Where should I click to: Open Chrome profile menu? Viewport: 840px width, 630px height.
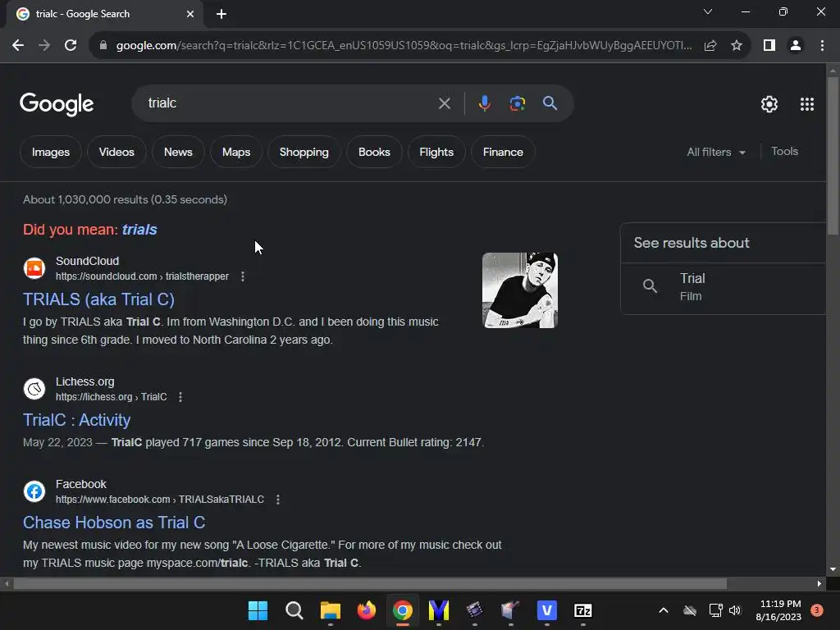point(796,46)
